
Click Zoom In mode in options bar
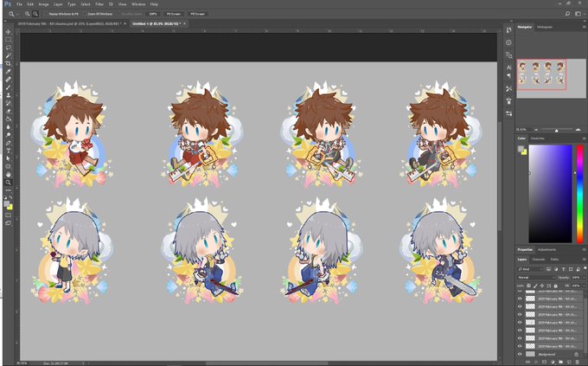click(x=28, y=14)
